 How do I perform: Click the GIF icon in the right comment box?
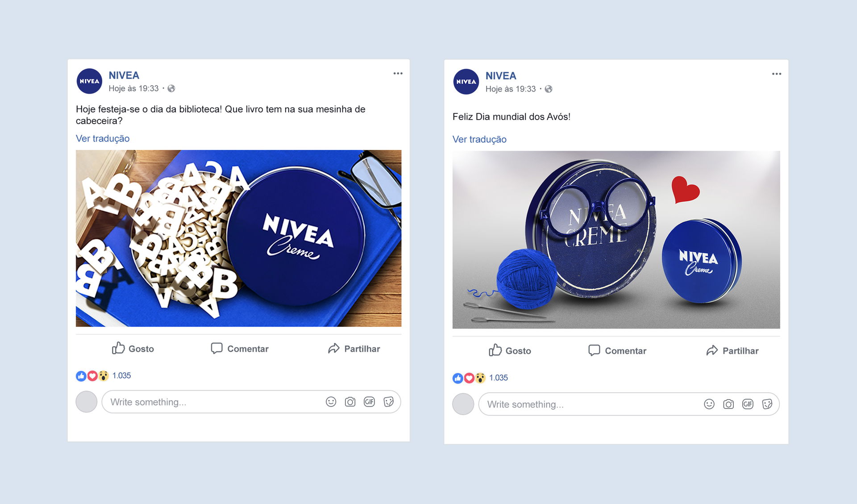(x=748, y=404)
